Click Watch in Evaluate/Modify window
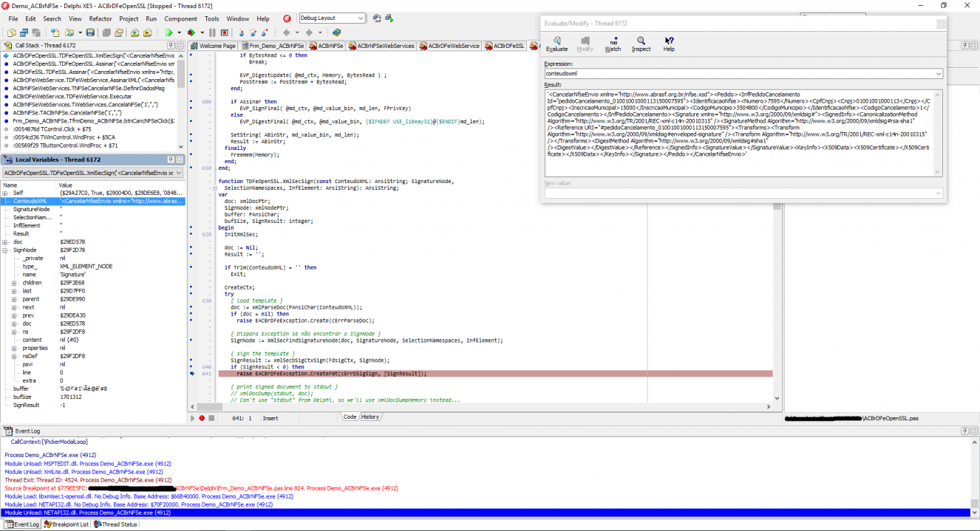This screenshot has height=531, width=980. pos(613,44)
